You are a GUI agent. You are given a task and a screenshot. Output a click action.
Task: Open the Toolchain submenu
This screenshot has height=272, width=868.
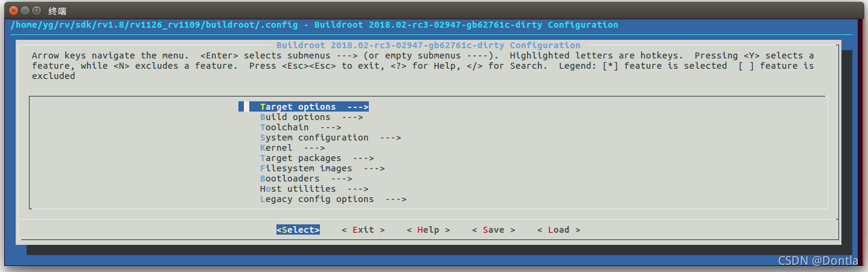point(300,127)
